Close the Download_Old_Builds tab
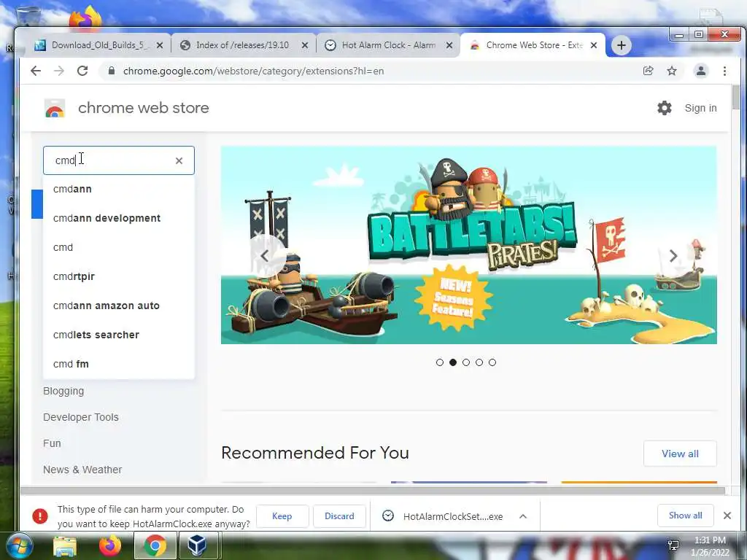Screen dimensions: 747x560 [160, 45]
